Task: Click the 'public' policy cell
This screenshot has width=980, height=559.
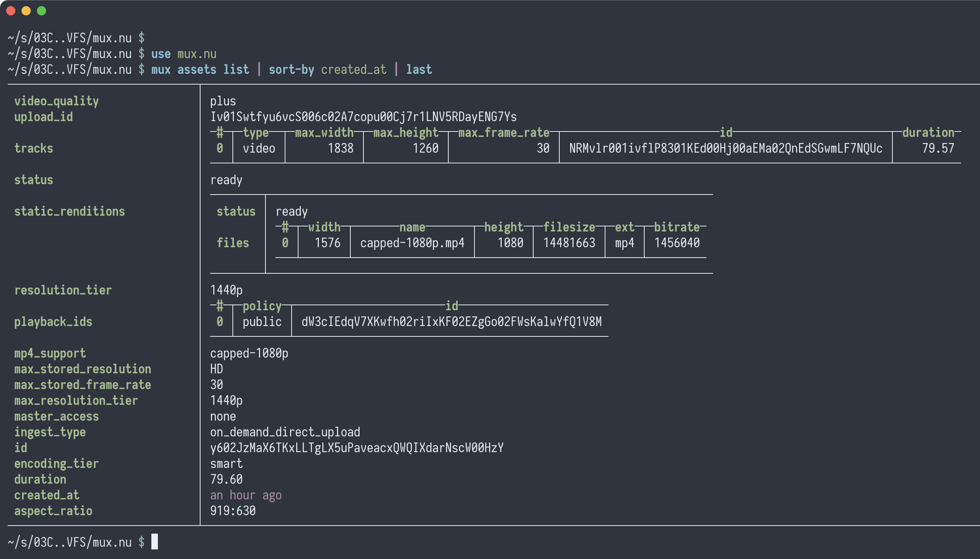Action: (262, 322)
